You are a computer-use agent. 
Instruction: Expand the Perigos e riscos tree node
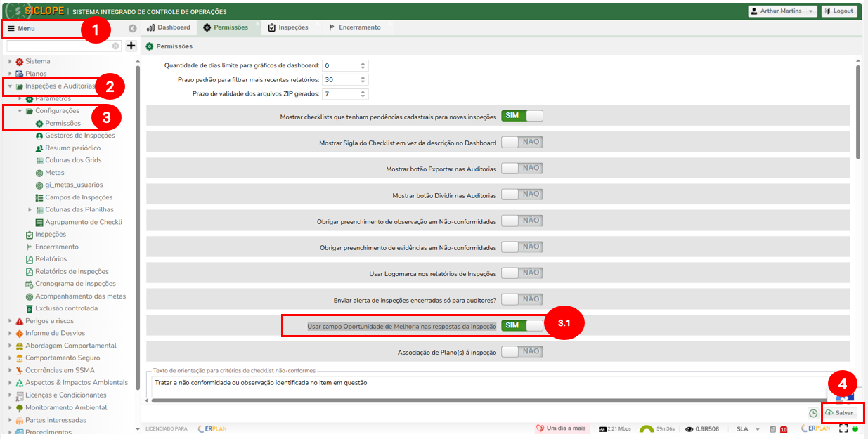11,321
